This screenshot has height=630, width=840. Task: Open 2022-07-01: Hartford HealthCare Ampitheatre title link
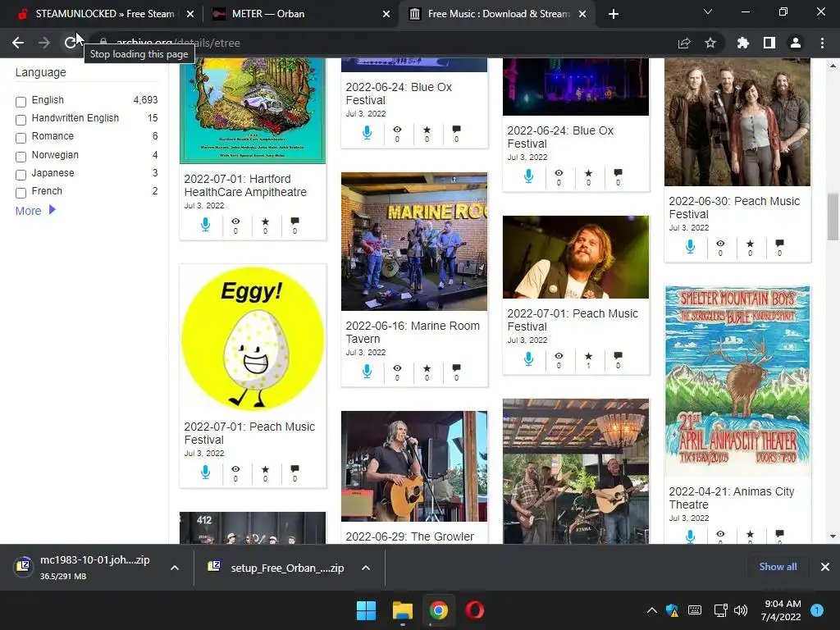coord(245,185)
